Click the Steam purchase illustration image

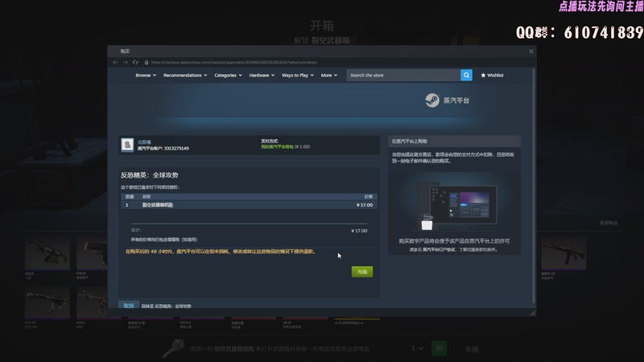(x=457, y=206)
